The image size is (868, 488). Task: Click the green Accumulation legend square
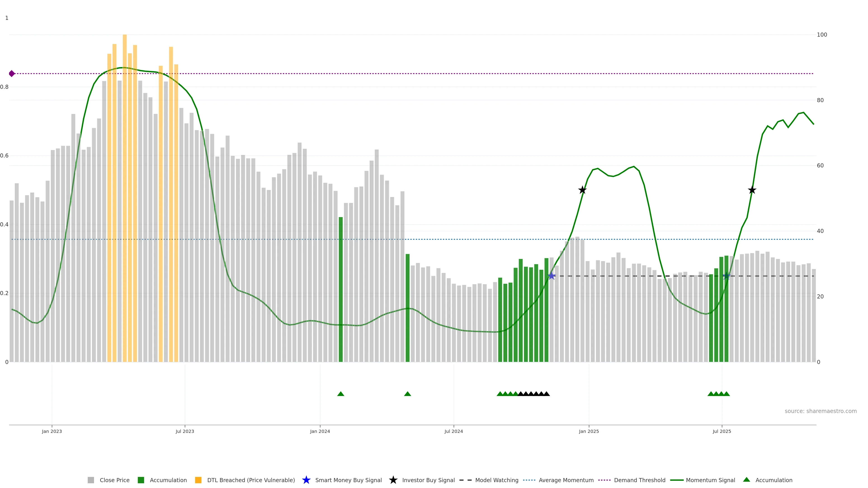[x=141, y=480]
